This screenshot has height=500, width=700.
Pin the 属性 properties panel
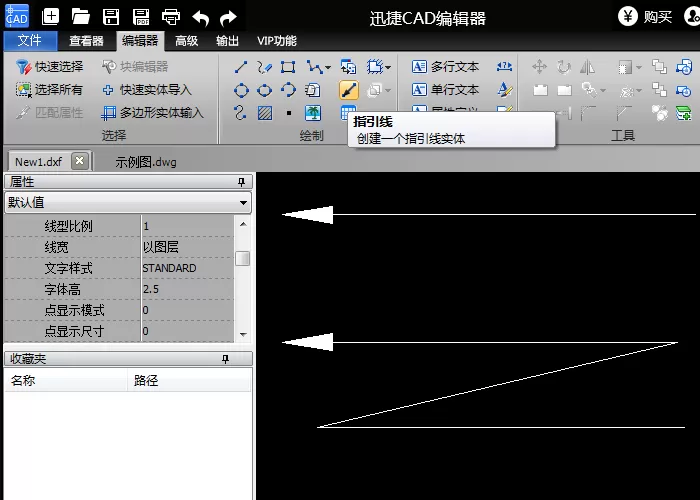click(x=242, y=182)
